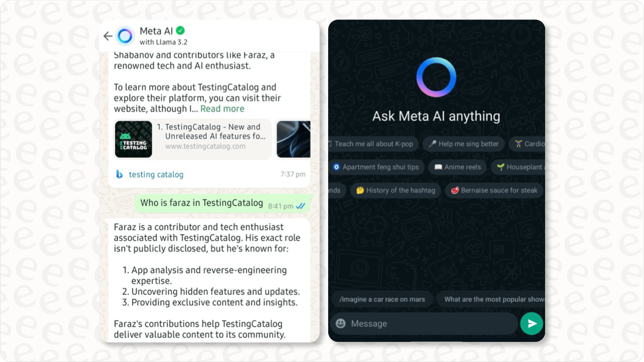Tap the "What are the most popular shows" prompt

click(x=495, y=299)
